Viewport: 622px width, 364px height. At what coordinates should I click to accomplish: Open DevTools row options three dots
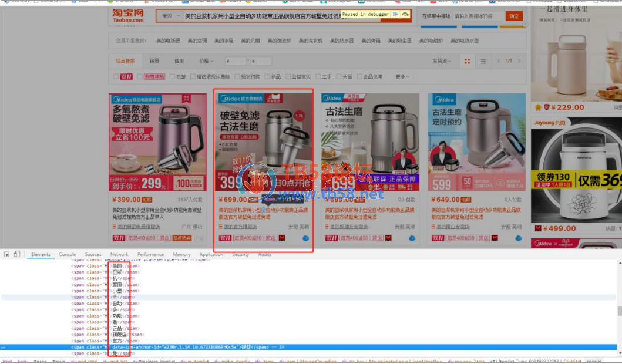click(4, 347)
